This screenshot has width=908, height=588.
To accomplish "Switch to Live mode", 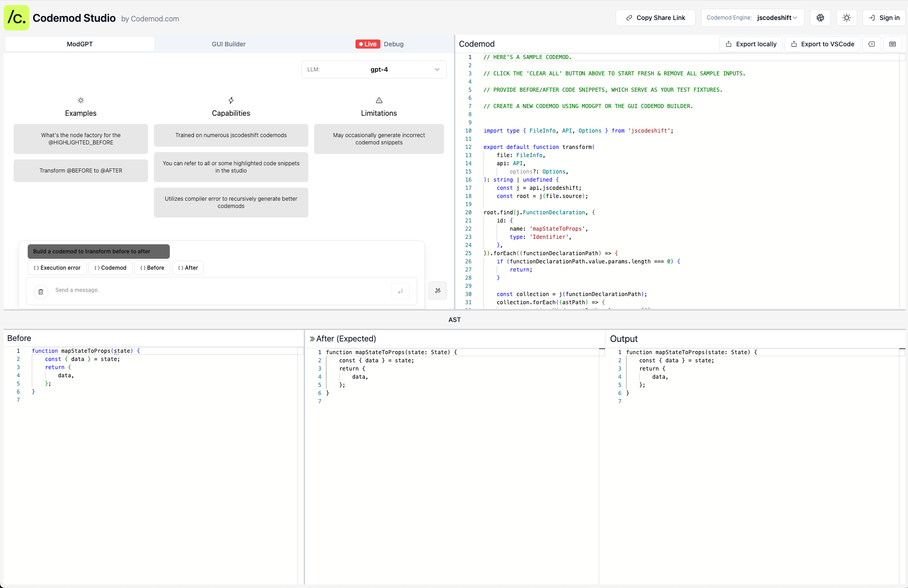I will (367, 44).
